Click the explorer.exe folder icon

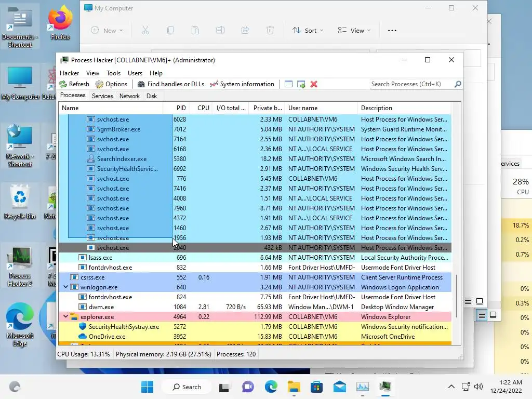[74, 316]
